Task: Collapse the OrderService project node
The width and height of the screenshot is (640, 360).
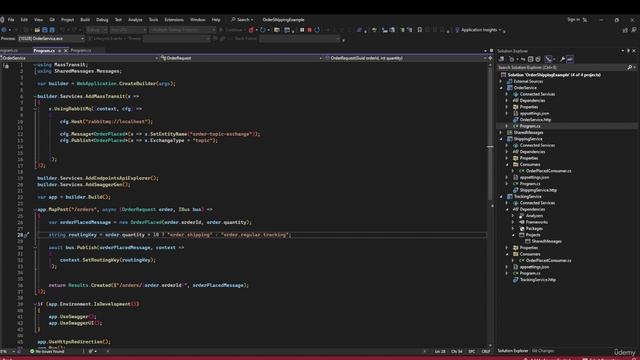Action: [x=501, y=88]
